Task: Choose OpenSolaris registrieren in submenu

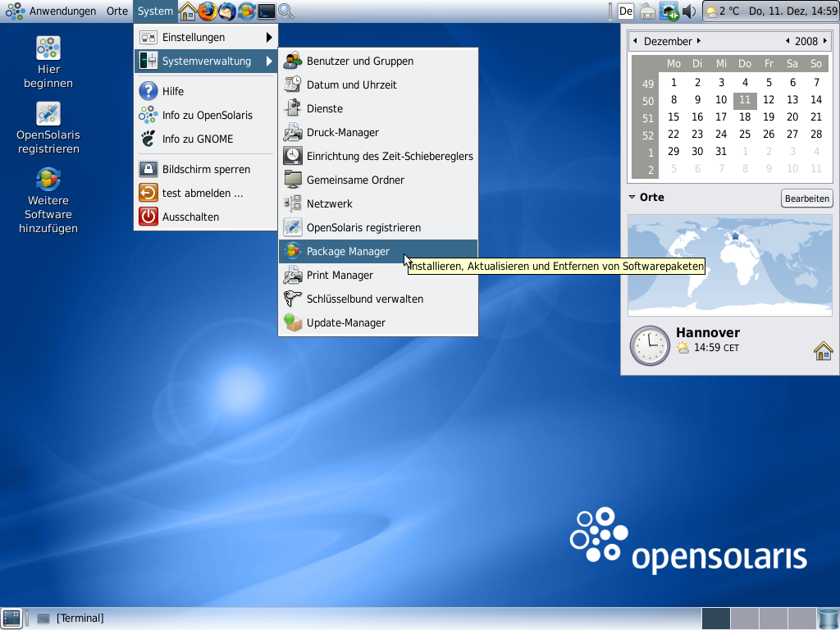Action: pos(377,228)
